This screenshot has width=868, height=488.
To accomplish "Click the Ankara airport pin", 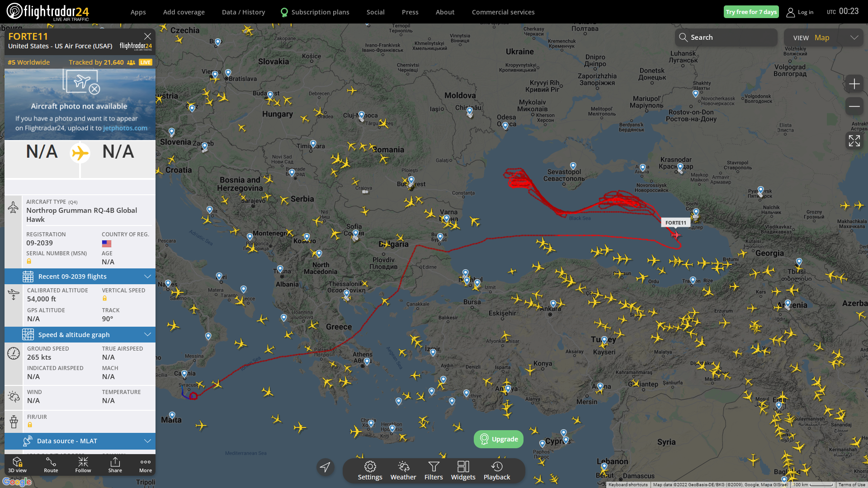I will tap(553, 304).
